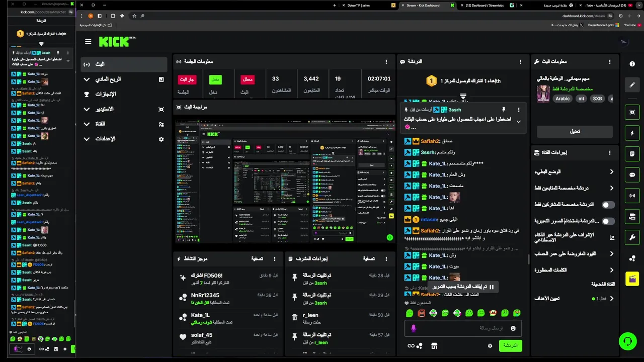644x362 pixels.
Task: Click the KICK logo in the header
Action: (x=117, y=42)
